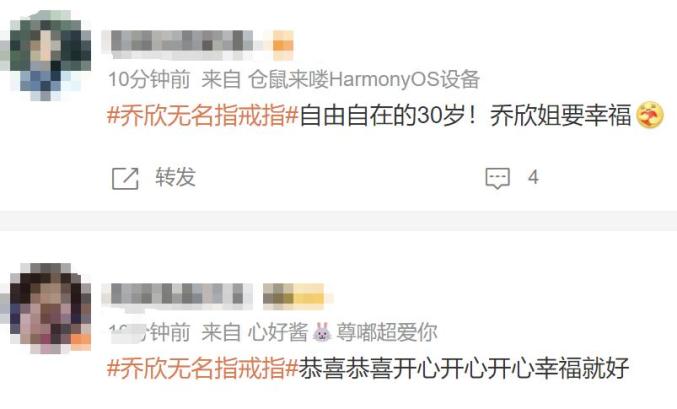Click the text 自由自在的30岁！乔欣姐要幸福
The width and height of the screenshot is (677, 409).
pos(465,116)
